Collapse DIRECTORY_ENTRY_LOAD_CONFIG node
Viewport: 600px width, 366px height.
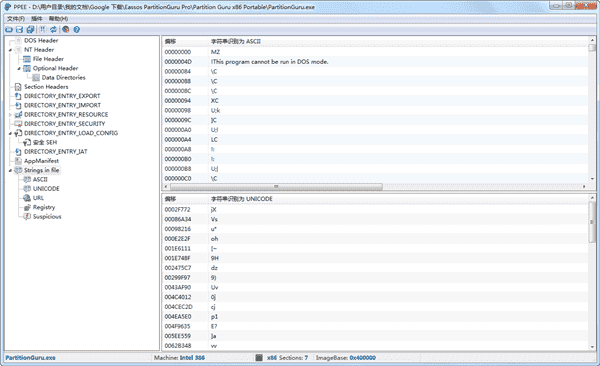coord(10,133)
